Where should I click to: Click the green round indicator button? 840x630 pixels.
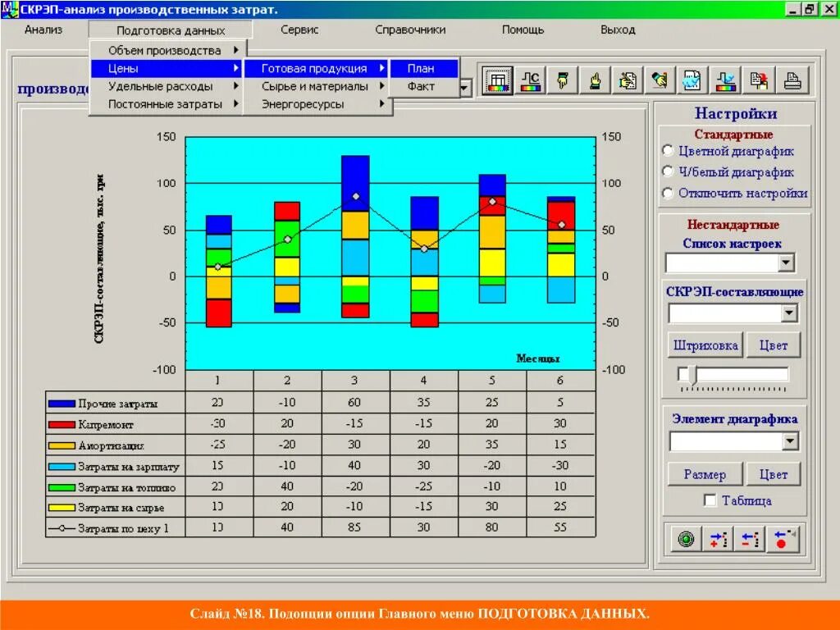coord(686,539)
